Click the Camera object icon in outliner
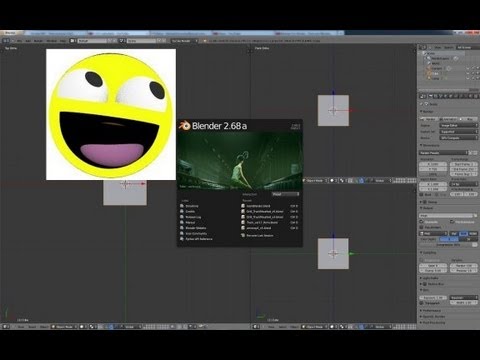 pyautogui.click(x=429, y=68)
